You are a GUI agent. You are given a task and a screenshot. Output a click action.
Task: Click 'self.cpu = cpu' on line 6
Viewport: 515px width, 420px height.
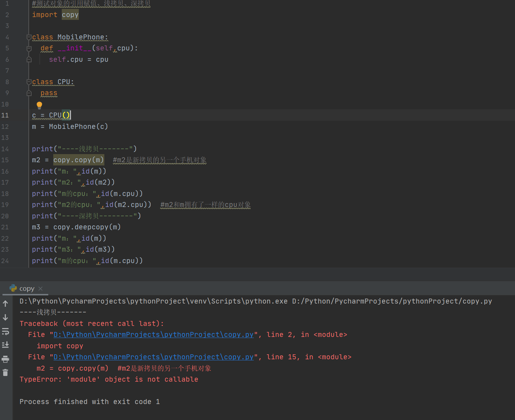[79, 60]
